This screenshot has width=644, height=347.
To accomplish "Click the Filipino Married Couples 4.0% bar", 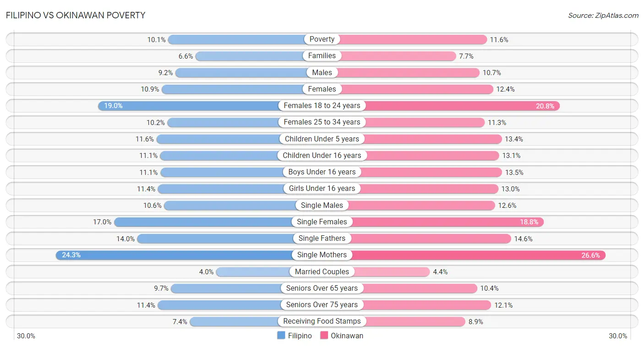I will [x=269, y=272].
